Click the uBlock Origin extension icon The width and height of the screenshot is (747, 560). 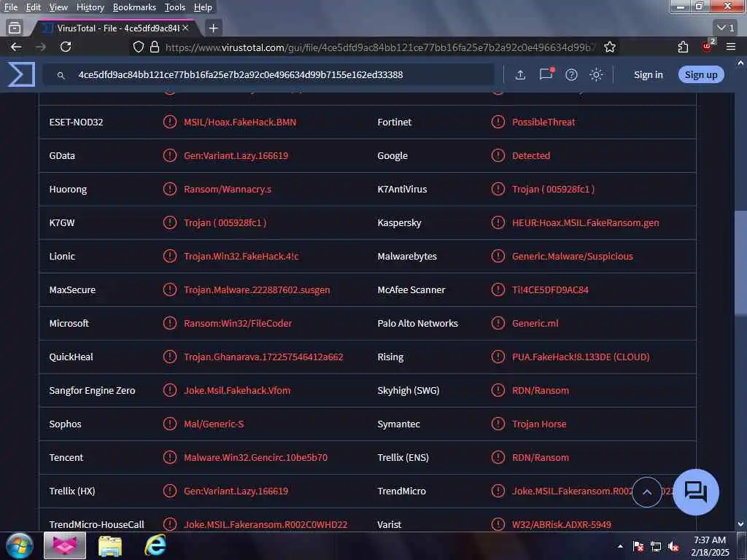coord(707,46)
